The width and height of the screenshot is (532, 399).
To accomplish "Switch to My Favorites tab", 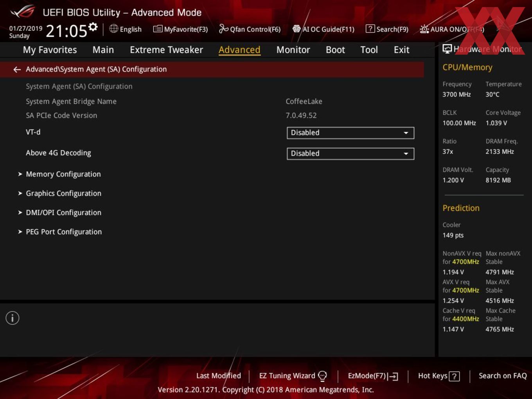I will [x=50, y=50].
